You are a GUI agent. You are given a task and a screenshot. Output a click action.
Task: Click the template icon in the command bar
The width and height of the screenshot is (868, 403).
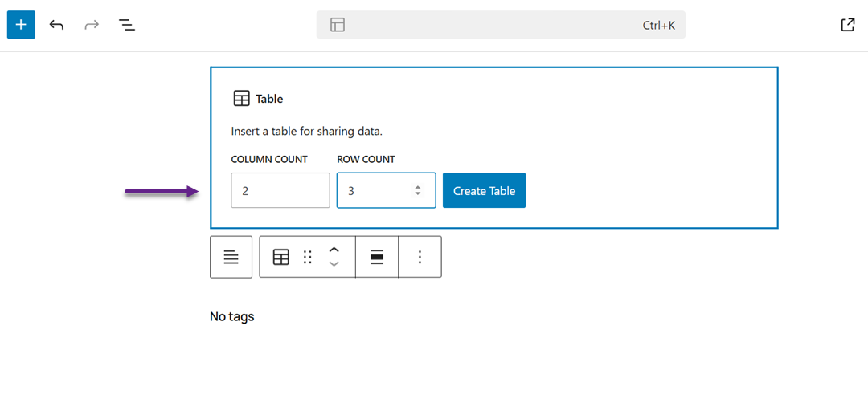(338, 25)
